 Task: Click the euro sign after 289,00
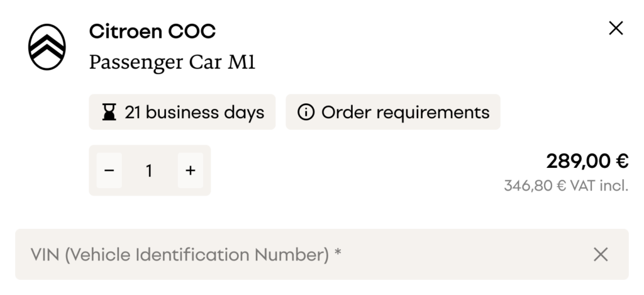point(623,162)
